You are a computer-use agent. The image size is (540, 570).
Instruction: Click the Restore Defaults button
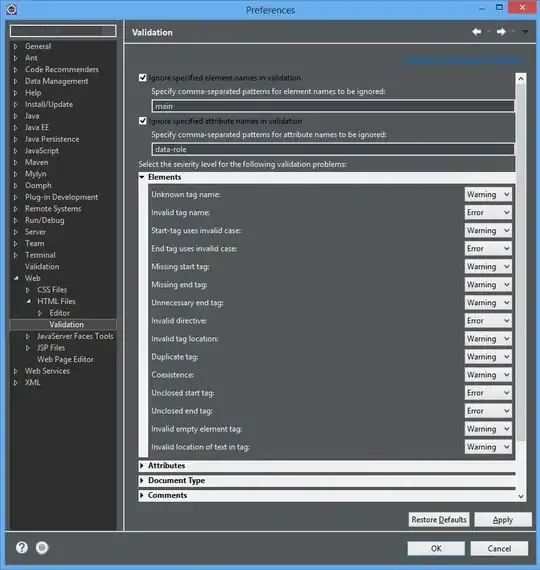[439, 519]
